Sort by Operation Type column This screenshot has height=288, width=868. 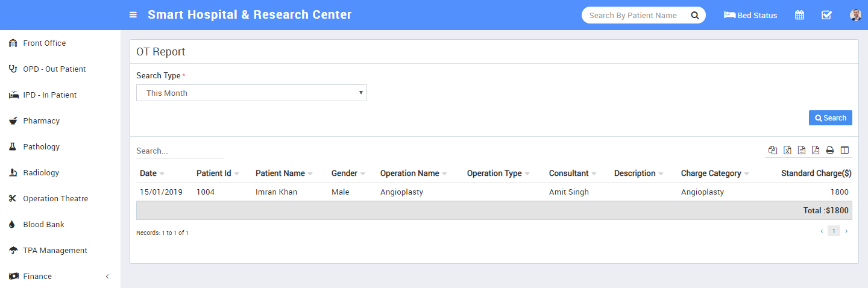click(498, 174)
